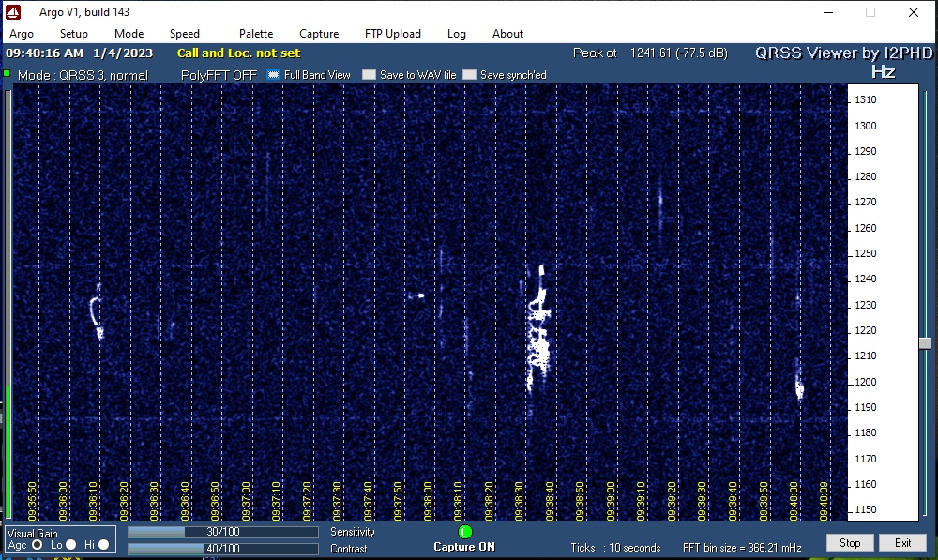Viewport: 938px width, 560px height.
Task: Open the Log menu
Action: point(457,34)
